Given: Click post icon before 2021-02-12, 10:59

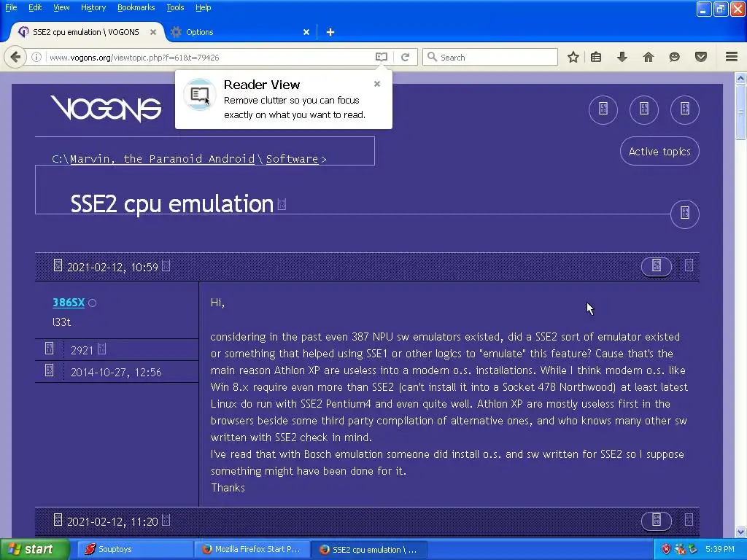Looking at the screenshot, I should 58,265.
